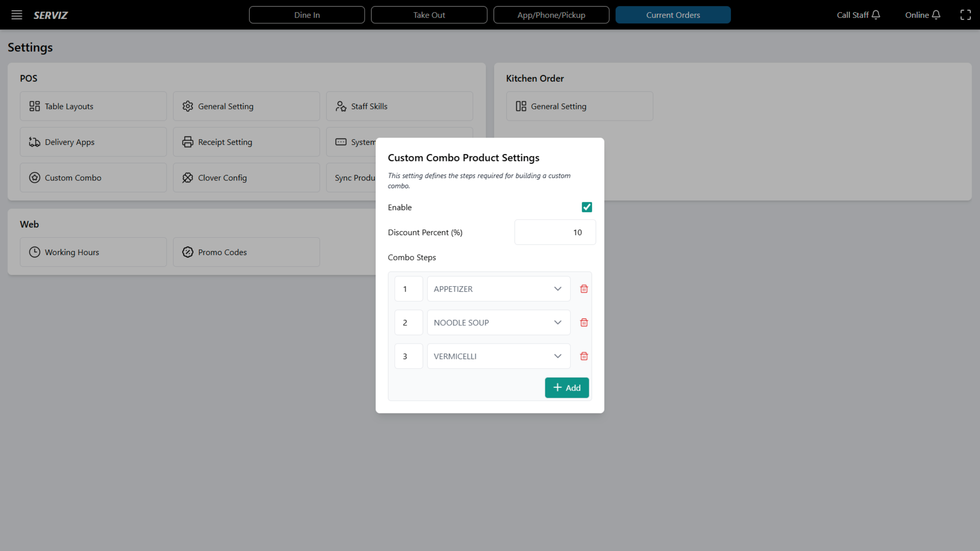980x551 pixels.
Task: Open the Receipt Setting option
Action: (246, 142)
